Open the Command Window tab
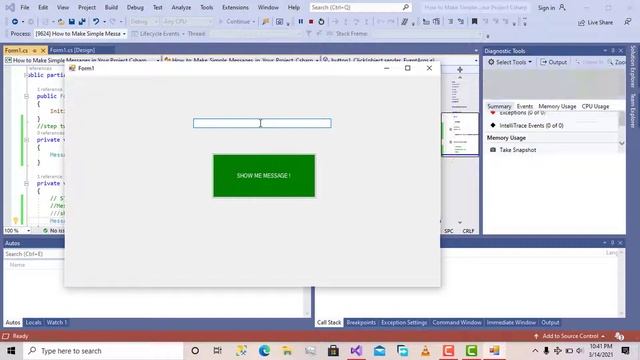 coord(457,322)
